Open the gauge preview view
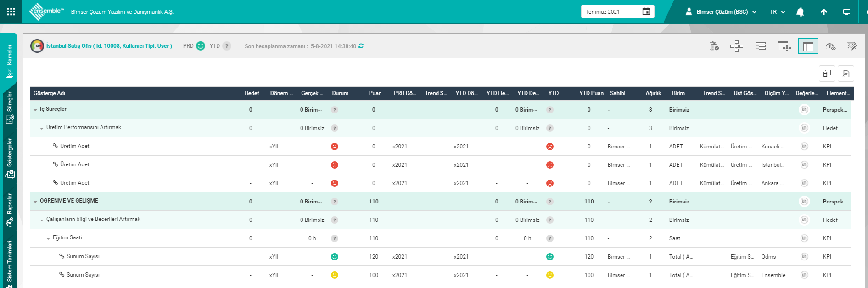This screenshot has height=288, width=868. point(830,46)
